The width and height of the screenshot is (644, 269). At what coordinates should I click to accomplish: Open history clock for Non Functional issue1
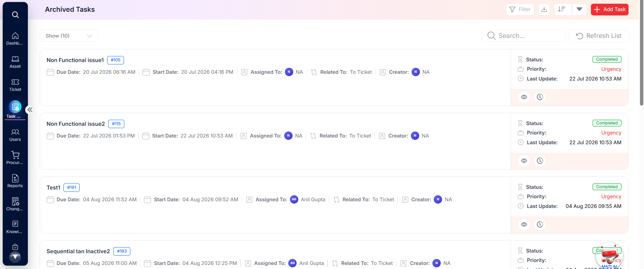[x=540, y=97]
